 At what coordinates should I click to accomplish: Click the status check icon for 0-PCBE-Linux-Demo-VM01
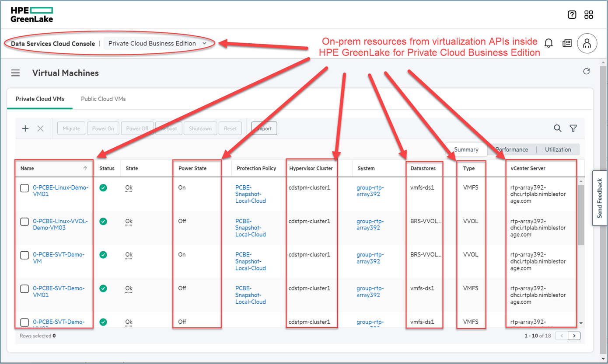103,188
